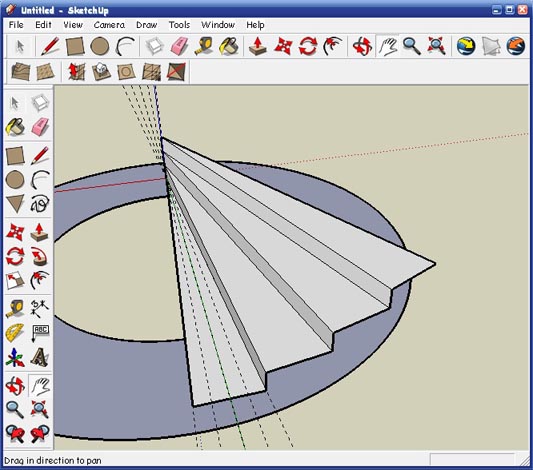The height and width of the screenshot is (470, 533).
Task: Click the Previous view icon in left palette
Action: (15, 434)
